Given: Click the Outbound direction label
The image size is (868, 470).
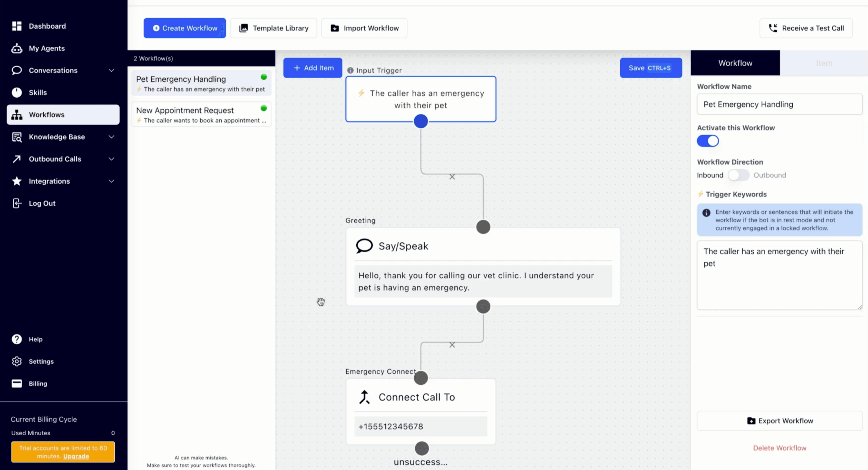Looking at the screenshot, I should click(770, 175).
